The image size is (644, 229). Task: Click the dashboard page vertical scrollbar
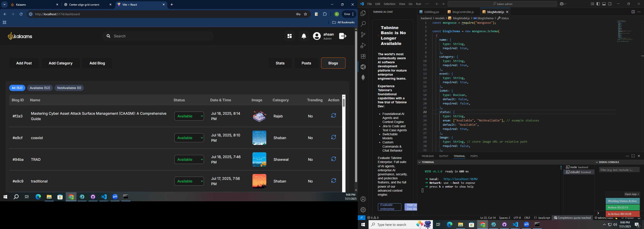(x=356, y=107)
